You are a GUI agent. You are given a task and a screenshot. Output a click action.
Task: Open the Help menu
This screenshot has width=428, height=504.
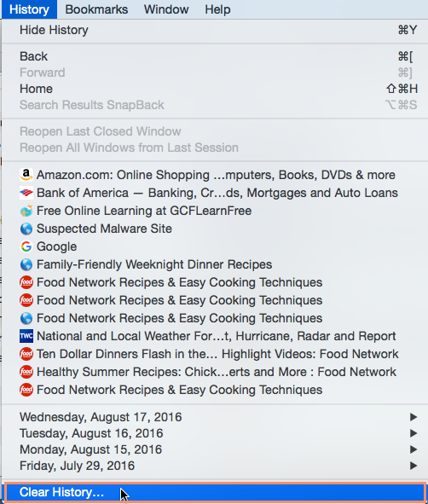(217, 9)
